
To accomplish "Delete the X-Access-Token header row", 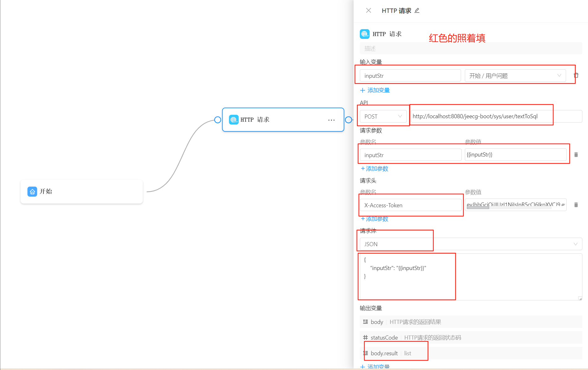I will click(576, 205).
